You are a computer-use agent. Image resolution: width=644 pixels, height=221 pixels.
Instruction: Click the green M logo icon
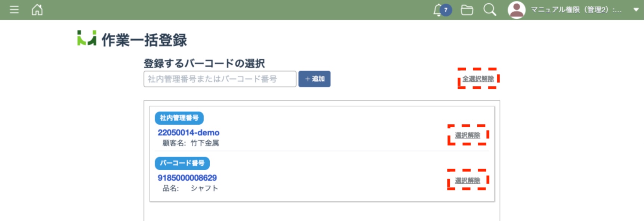(87, 38)
